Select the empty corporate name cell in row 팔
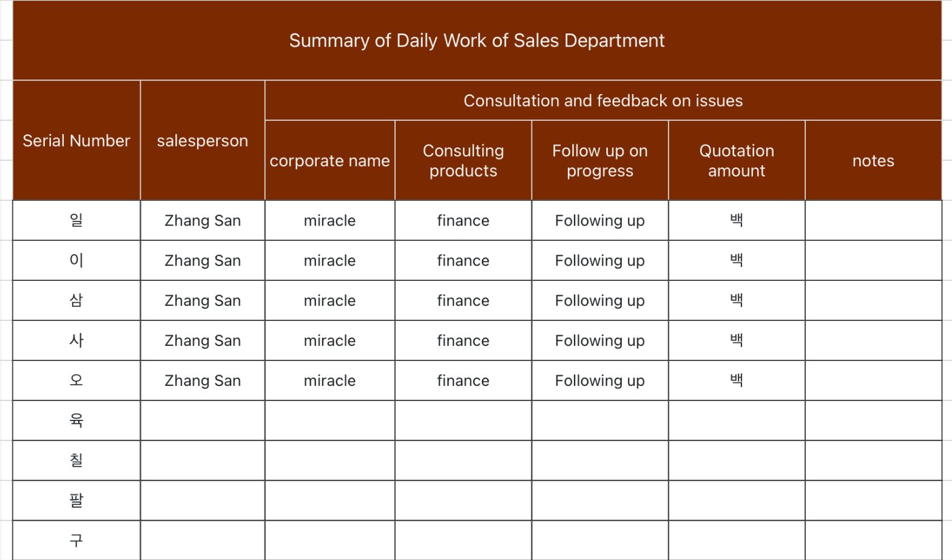 [x=330, y=501]
